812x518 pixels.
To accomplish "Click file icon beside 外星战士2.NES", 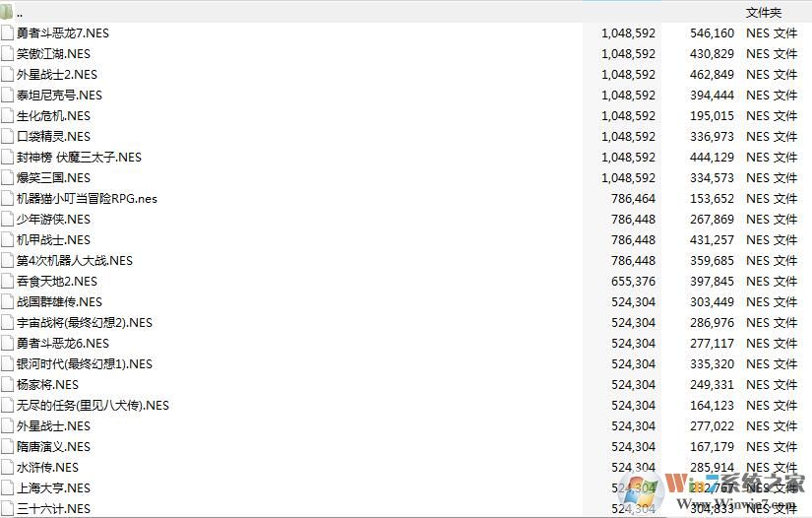I will [x=7, y=75].
